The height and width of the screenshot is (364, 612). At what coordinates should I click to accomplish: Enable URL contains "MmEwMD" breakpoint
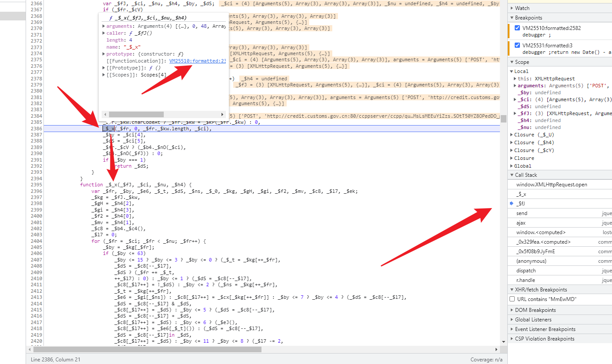(513, 299)
